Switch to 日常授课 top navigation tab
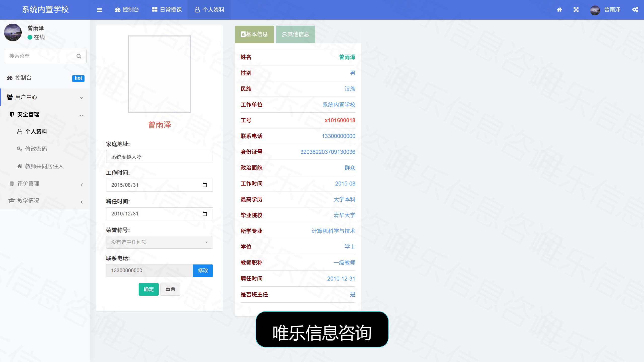The width and height of the screenshot is (644, 362). (167, 10)
